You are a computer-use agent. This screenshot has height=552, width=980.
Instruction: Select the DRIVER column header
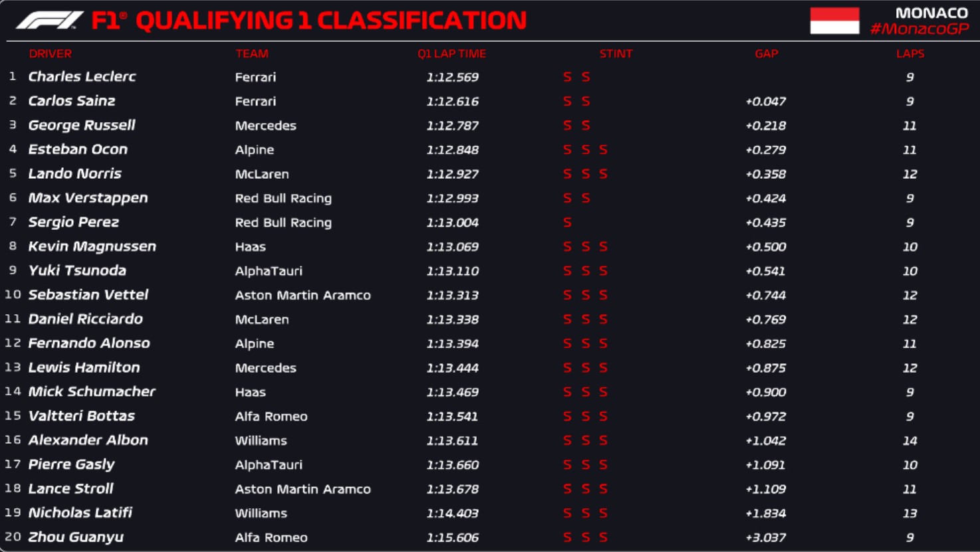coord(51,54)
